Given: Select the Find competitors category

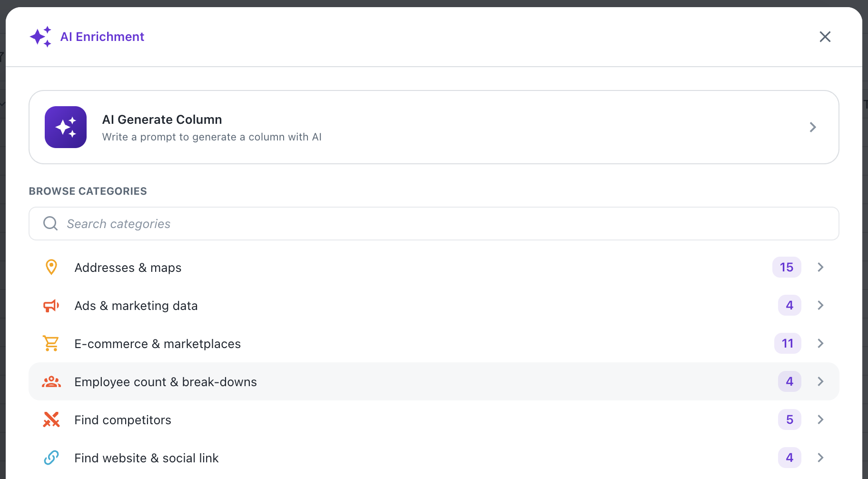Looking at the screenshot, I should coord(434,419).
